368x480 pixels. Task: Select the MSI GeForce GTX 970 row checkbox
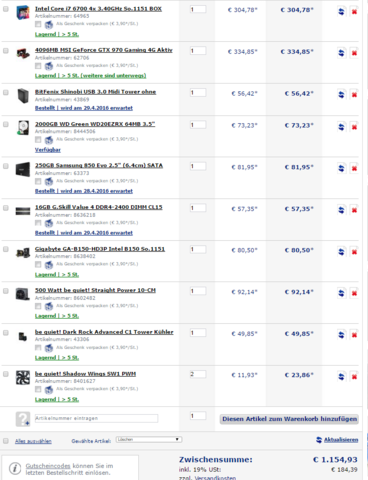[x=6, y=51]
